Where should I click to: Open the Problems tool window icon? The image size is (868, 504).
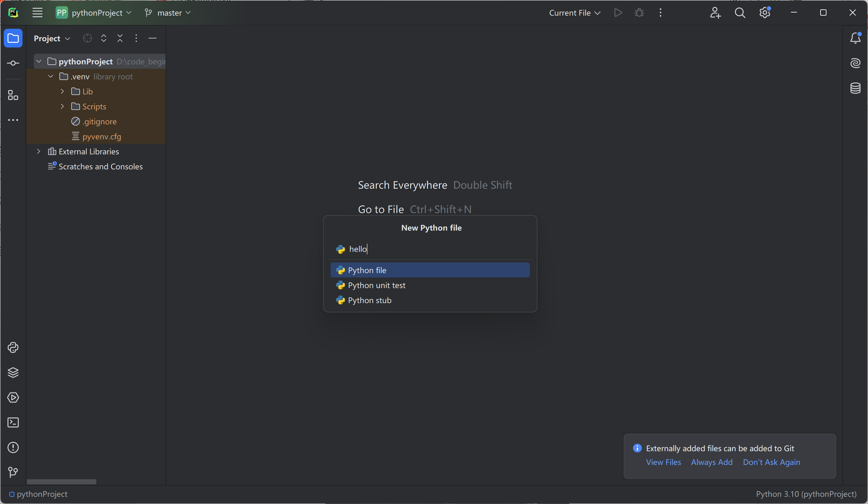click(x=13, y=447)
